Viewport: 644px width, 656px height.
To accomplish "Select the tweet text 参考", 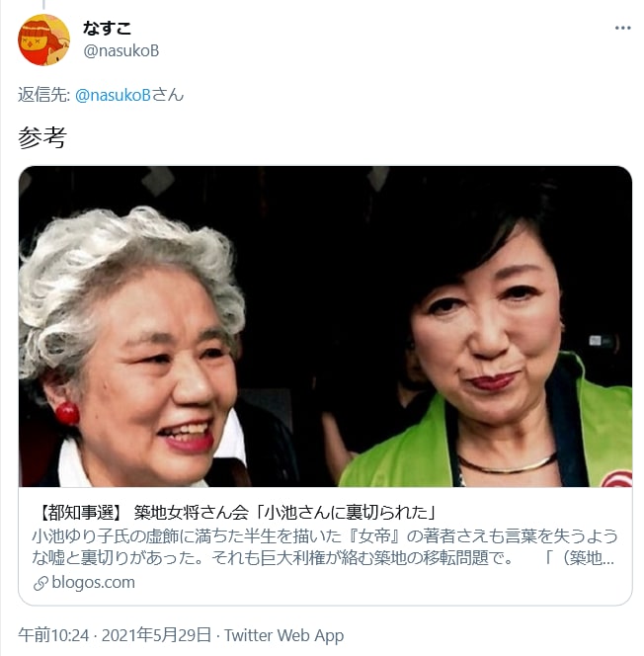I will coord(42,137).
